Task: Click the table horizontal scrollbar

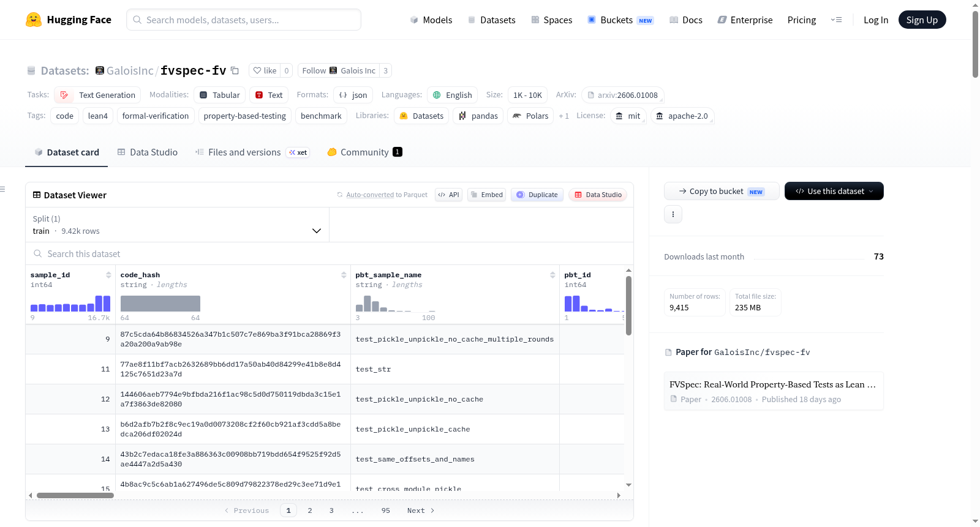Action: 75,495
